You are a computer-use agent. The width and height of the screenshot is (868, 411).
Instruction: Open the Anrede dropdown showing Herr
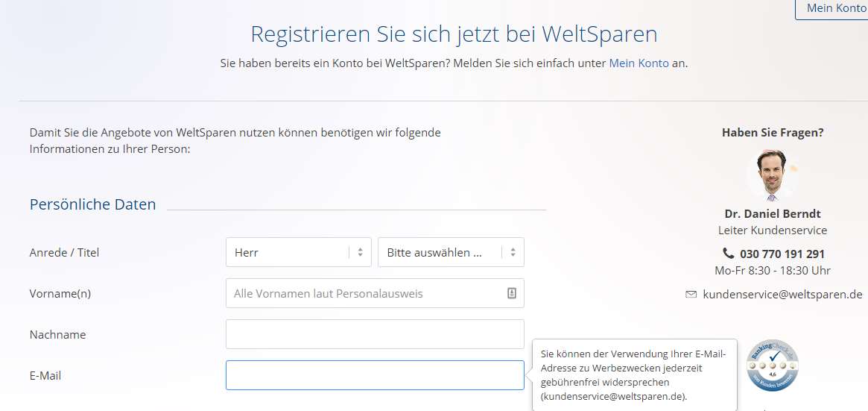point(298,253)
